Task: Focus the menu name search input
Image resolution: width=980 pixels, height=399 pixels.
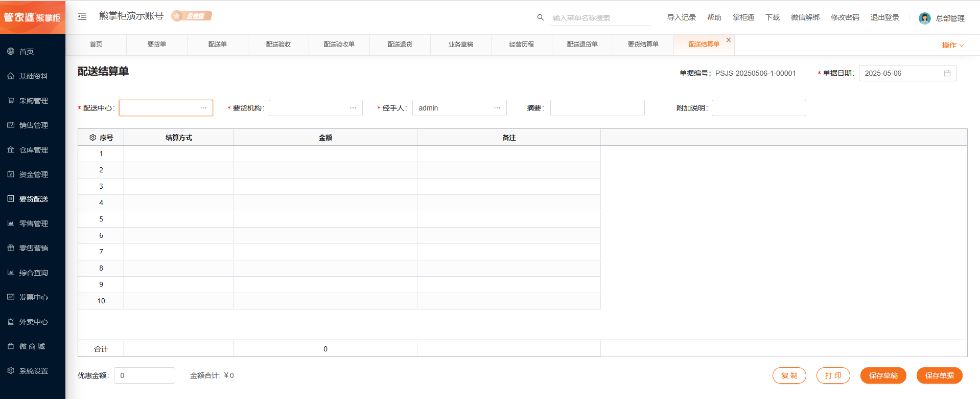Action: (600, 18)
